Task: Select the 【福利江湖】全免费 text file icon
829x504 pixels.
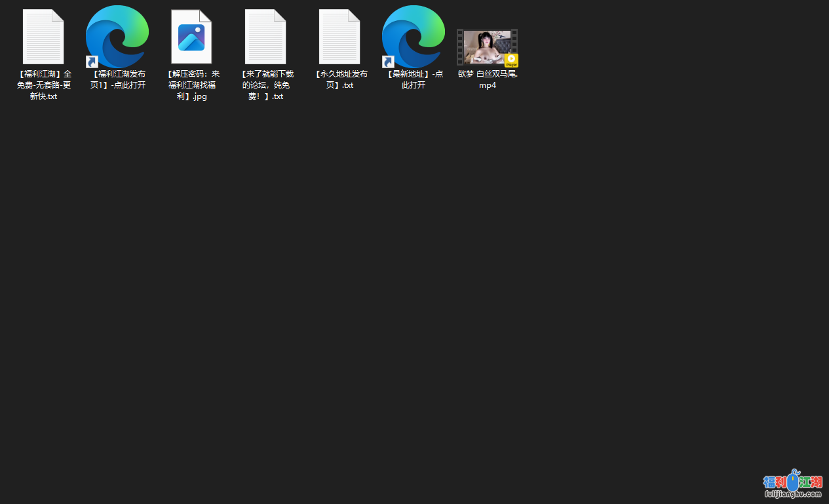Action: (x=43, y=37)
